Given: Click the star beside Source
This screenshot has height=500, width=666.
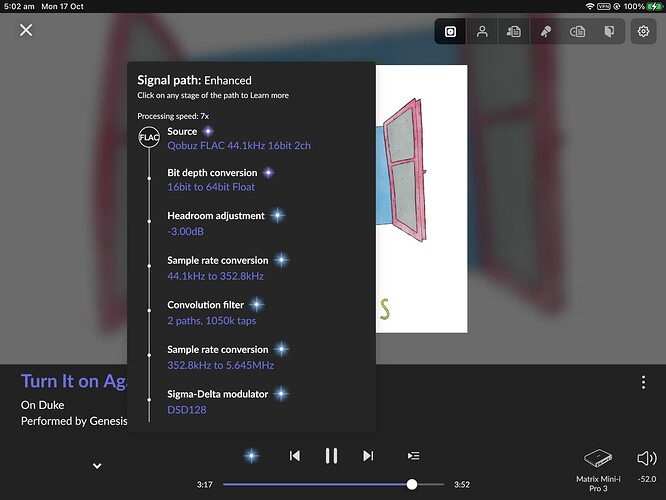Looking at the screenshot, I should pos(208,131).
